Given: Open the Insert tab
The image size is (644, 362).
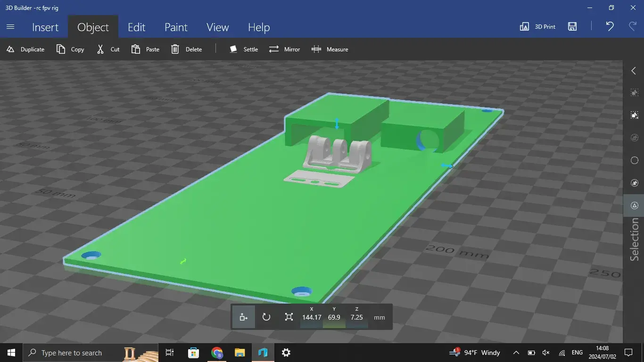Looking at the screenshot, I should [45, 27].
